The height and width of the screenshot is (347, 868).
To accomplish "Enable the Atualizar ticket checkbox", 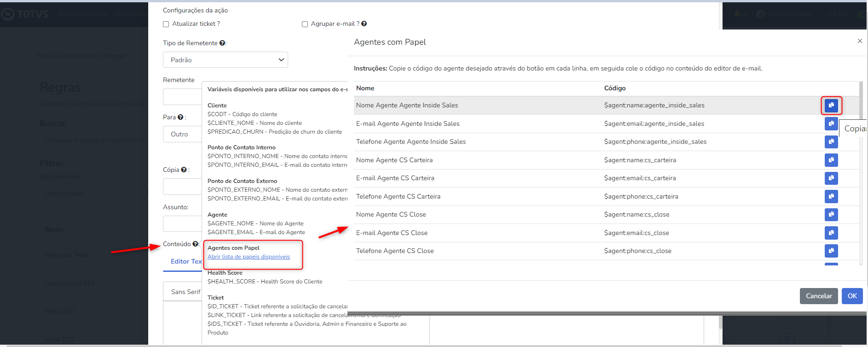I will 166,24.
